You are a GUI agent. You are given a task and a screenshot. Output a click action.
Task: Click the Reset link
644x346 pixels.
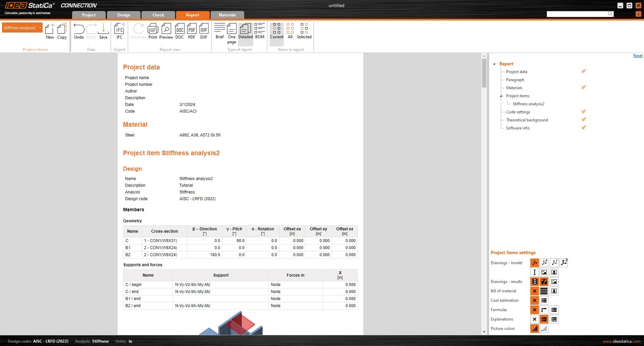(x=638, y=56)
